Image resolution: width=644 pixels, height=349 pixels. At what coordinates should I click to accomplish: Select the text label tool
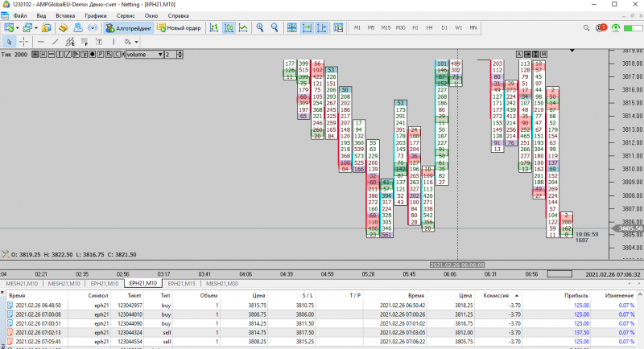(99, 42)
